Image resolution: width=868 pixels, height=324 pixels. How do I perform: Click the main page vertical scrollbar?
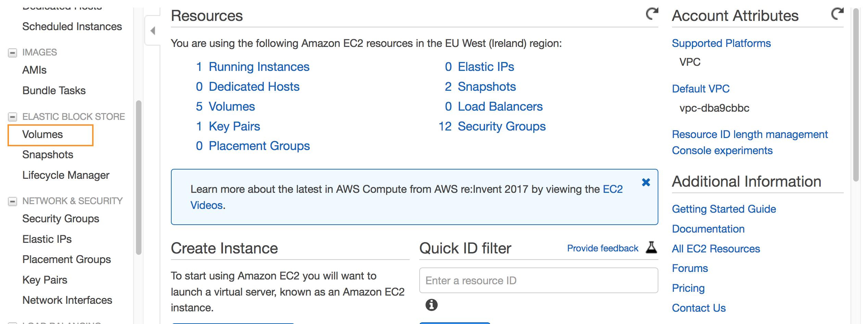pos(856,95)
